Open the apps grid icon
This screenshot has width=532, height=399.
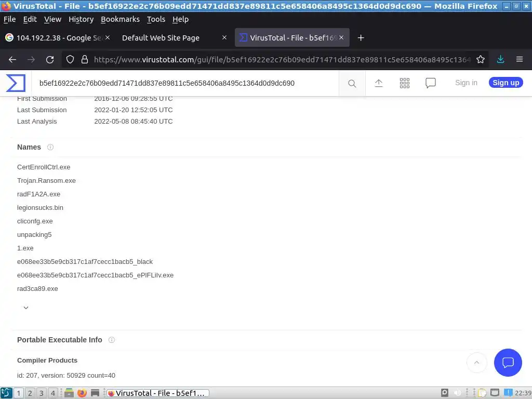coord(404,83)
